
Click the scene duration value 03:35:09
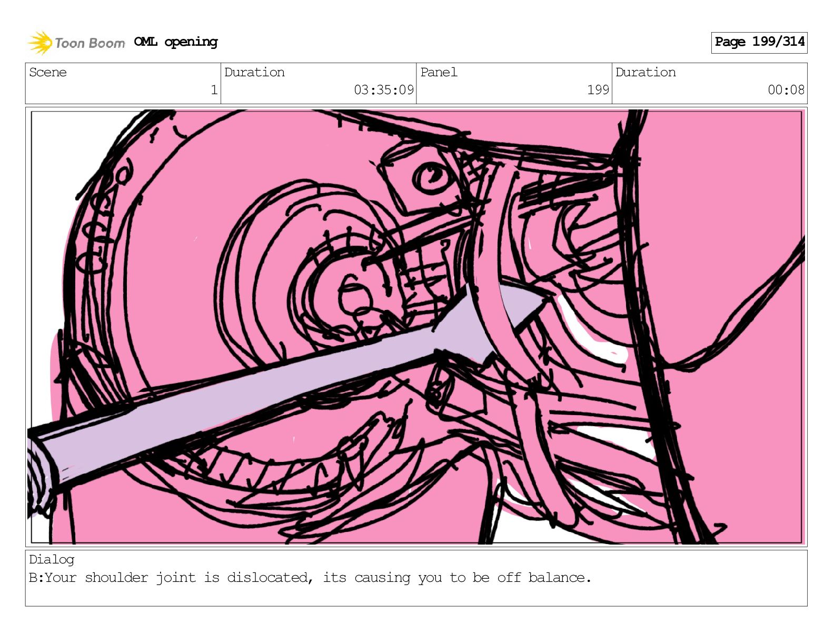tap(384, 90)
